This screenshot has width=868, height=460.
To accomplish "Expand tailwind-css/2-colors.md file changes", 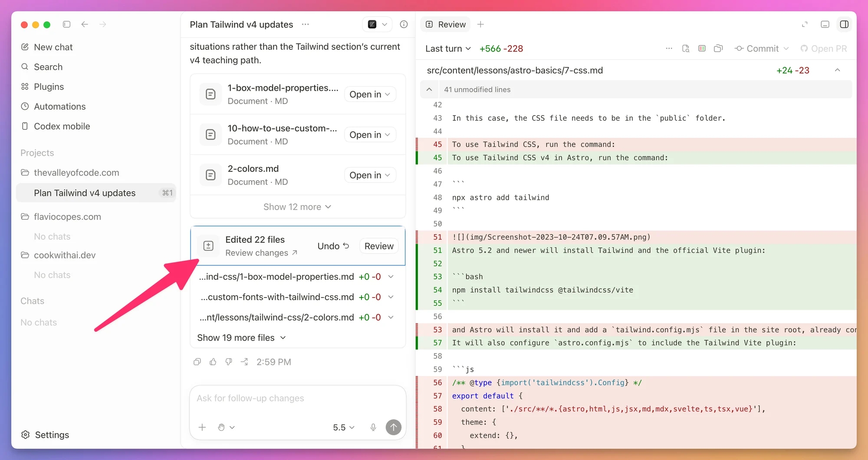I will click(391, 318).
